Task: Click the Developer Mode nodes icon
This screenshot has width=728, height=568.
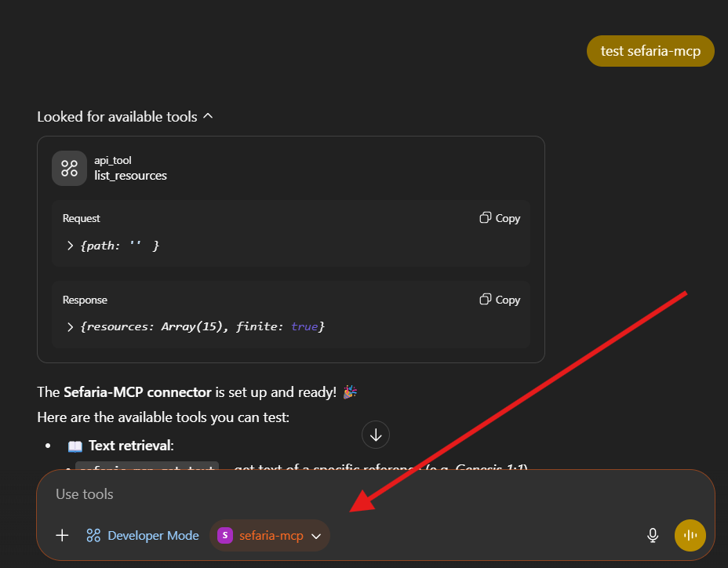Action: pos(93,536)
